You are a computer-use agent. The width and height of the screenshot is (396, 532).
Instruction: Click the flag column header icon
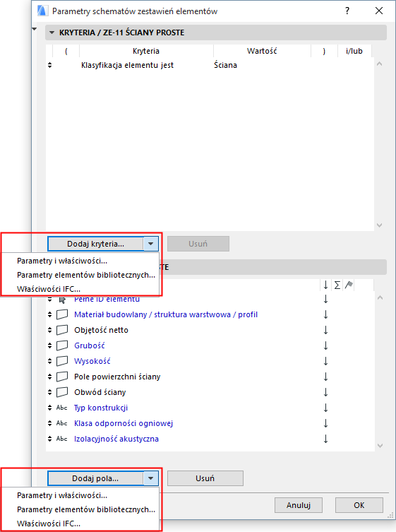pos(349,285)
